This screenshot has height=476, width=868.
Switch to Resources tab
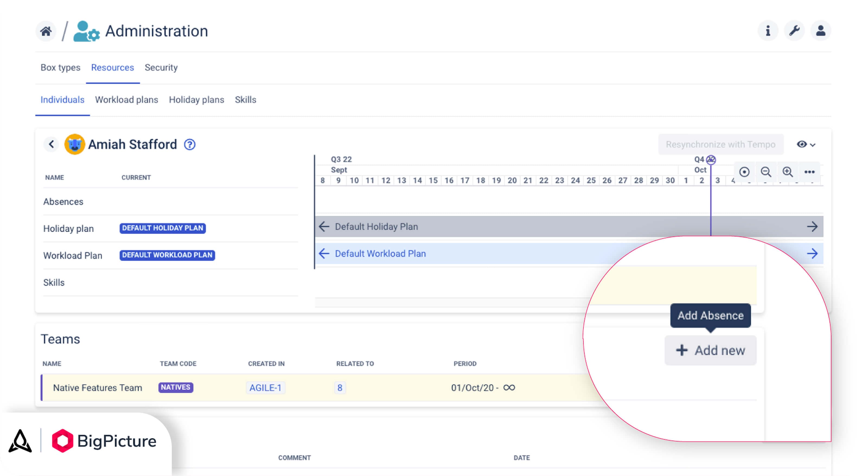pyautogui.click(x=113, y=68)
